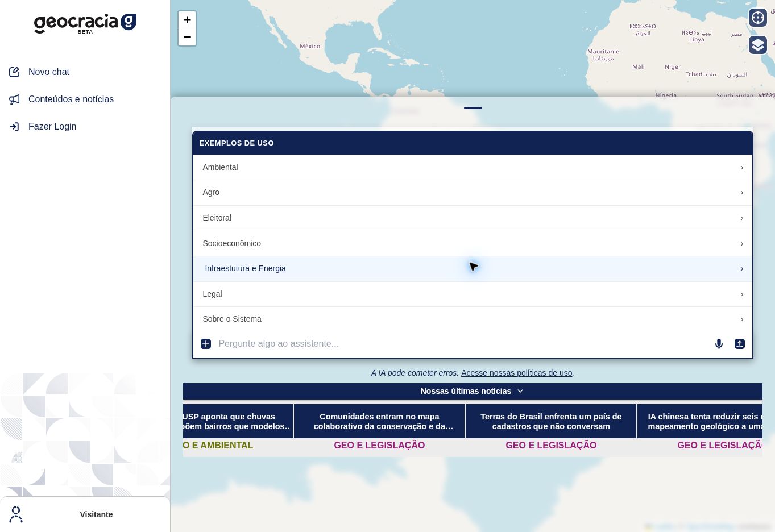Screen dimensions: 775x532
Task: Open Conteúdos e notícias menu item
Action: point(71,99)
